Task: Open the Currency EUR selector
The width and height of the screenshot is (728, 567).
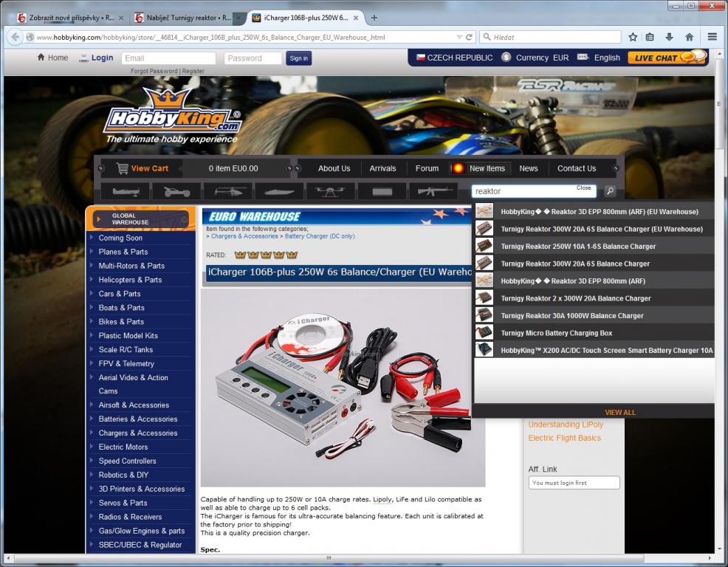Action: [x=535, y=58]
